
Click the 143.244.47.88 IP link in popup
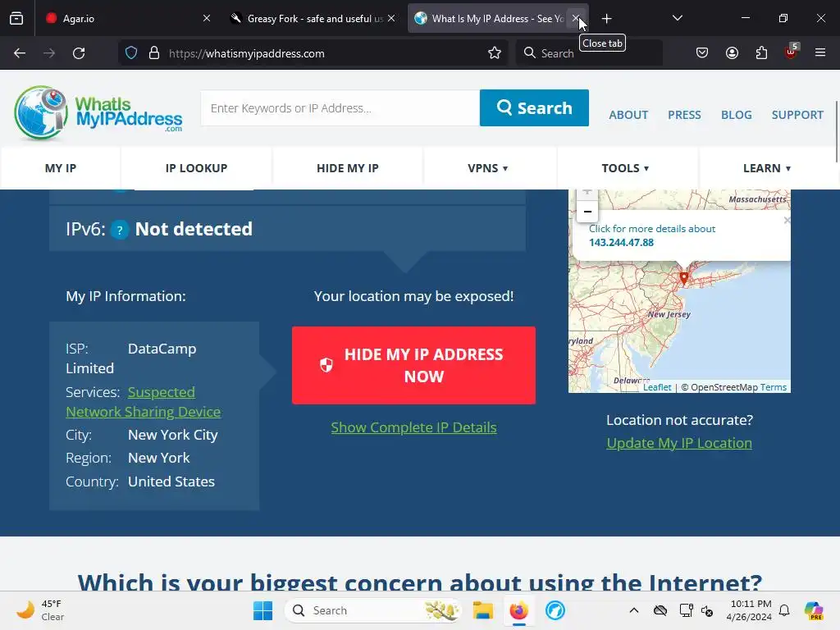622,242
